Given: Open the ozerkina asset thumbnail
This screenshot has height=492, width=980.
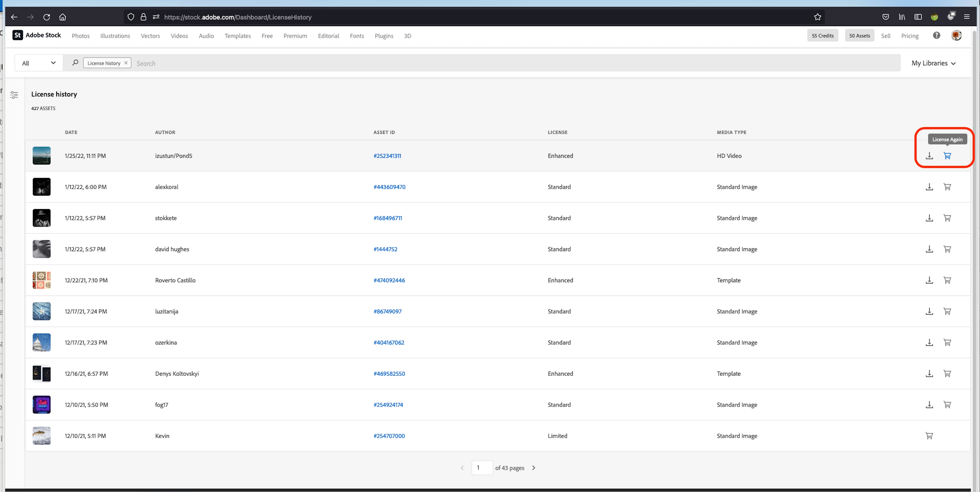Looking at the screenshot, I should click(x=41, y=342).
